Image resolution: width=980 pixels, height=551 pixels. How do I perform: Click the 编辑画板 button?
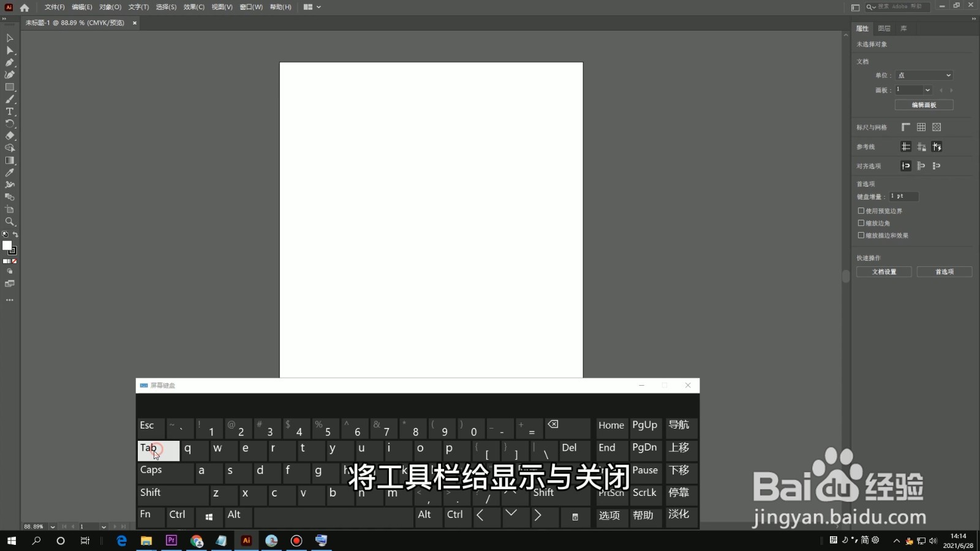(923, 105)
